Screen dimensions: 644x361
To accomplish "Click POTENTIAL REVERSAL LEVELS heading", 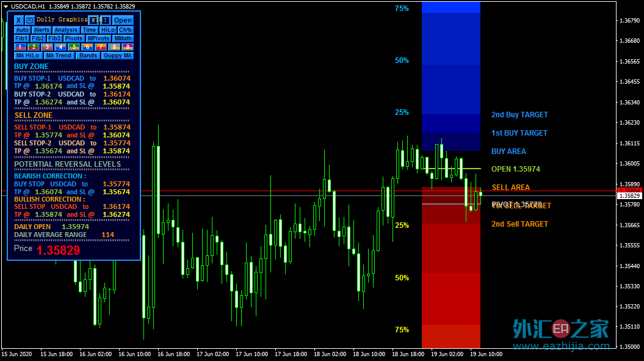I will 67,164.
